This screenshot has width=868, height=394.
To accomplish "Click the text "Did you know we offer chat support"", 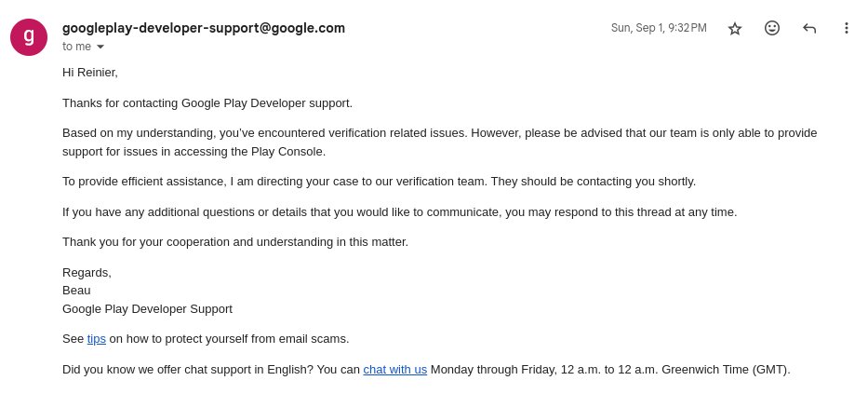I will point(426,370).
